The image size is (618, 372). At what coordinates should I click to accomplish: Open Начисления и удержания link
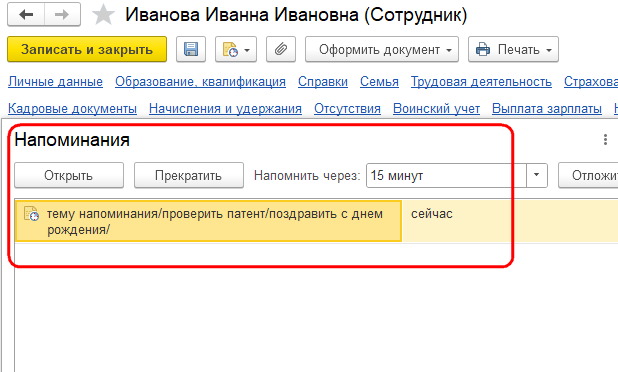(x=225, y=108)
